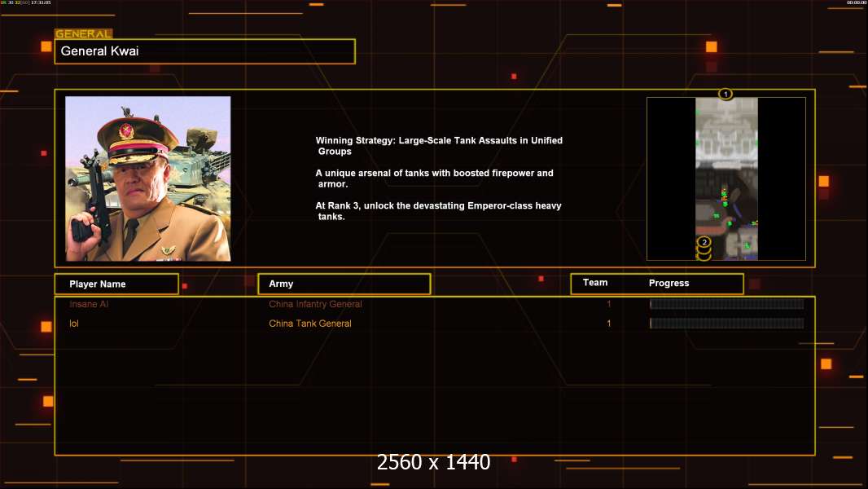Viewport: 868px width, 489px height.
Task: Select the Insane AI player name
Action: pyautogui.click(x=89, y=304)
